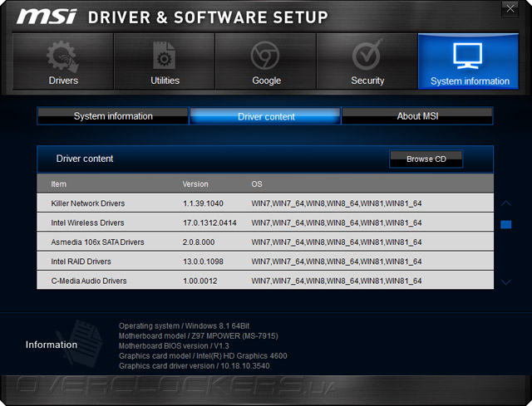532x406 pixels.
Task: Click the Motherboard model Z97 MPOWER line
Action: (x=198, y=336)
